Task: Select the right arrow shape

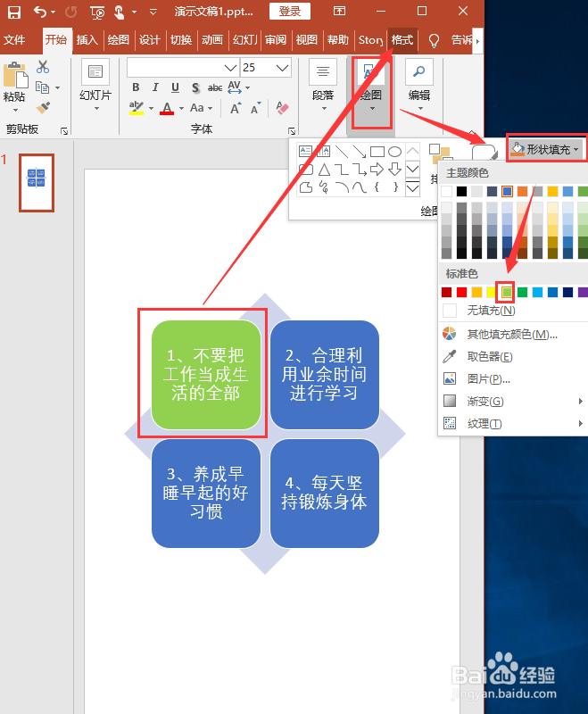Action: (x=377, y=170)
